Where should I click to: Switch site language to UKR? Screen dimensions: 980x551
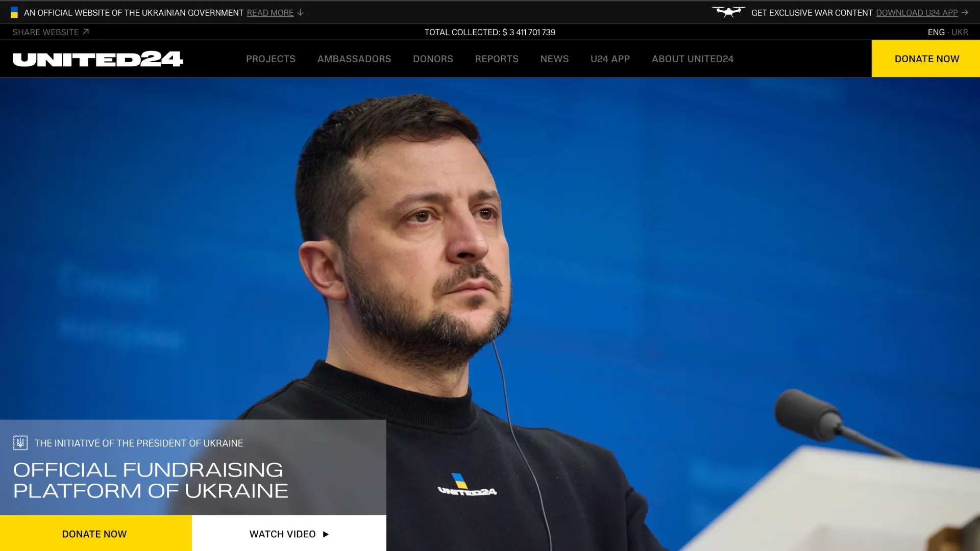(x=960, y=32)
